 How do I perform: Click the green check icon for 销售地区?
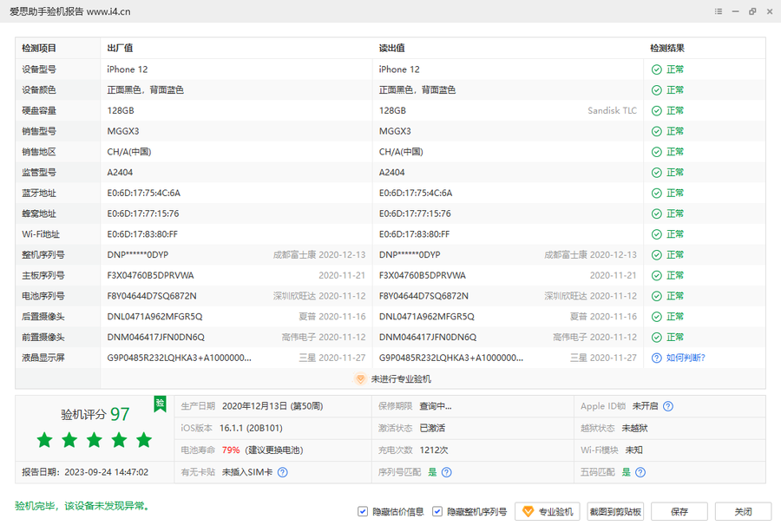pyautogui.click(x=657, y=152)
